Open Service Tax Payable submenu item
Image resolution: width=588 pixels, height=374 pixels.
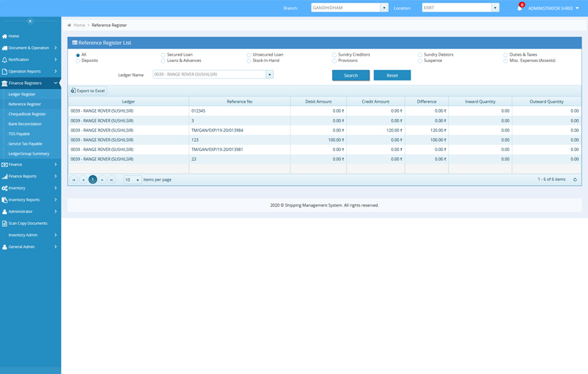click(x=25, y=144)
